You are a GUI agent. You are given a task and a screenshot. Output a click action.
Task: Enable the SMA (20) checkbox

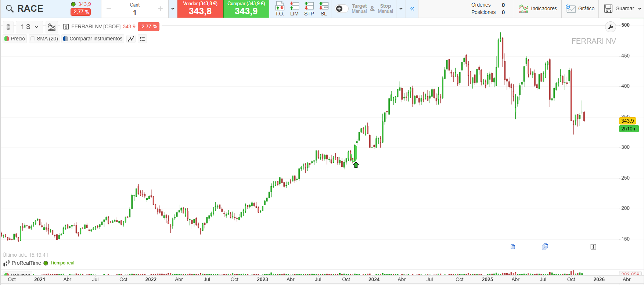(33, 39)
